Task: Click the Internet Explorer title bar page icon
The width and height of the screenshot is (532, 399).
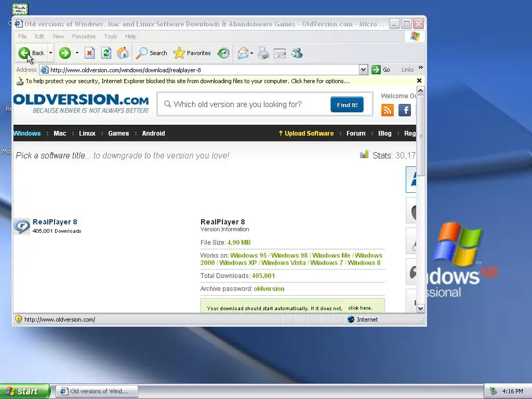Action: tap(19, 24)
